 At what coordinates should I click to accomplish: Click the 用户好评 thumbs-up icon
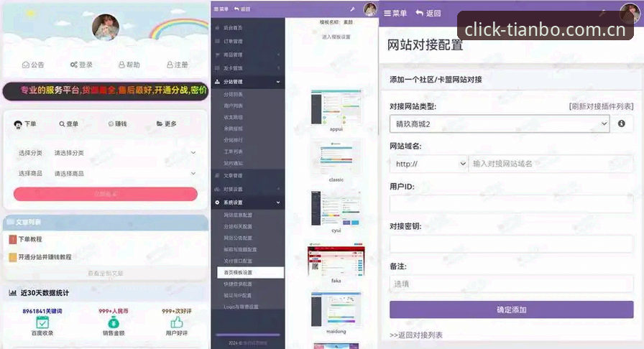[177, 322]
